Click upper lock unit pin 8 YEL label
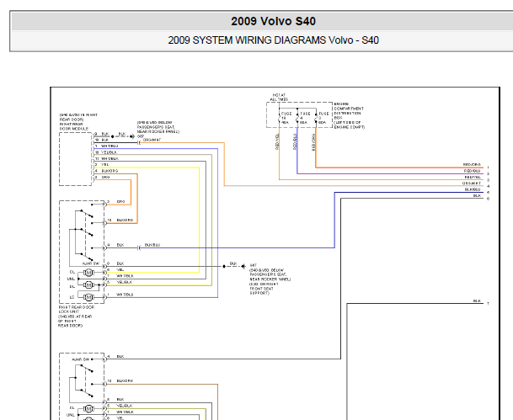Viewport: 513px width, 420px height. (x=120, y=270)
